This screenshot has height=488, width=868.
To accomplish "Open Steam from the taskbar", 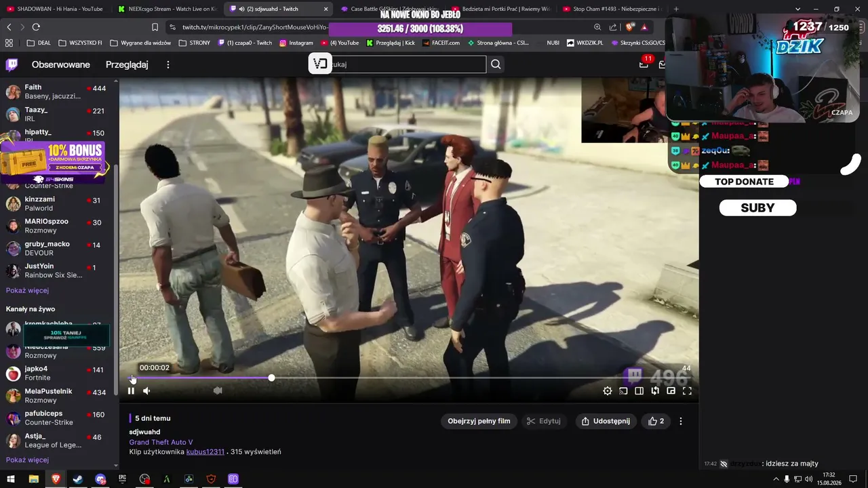I will tap(78, 479).
